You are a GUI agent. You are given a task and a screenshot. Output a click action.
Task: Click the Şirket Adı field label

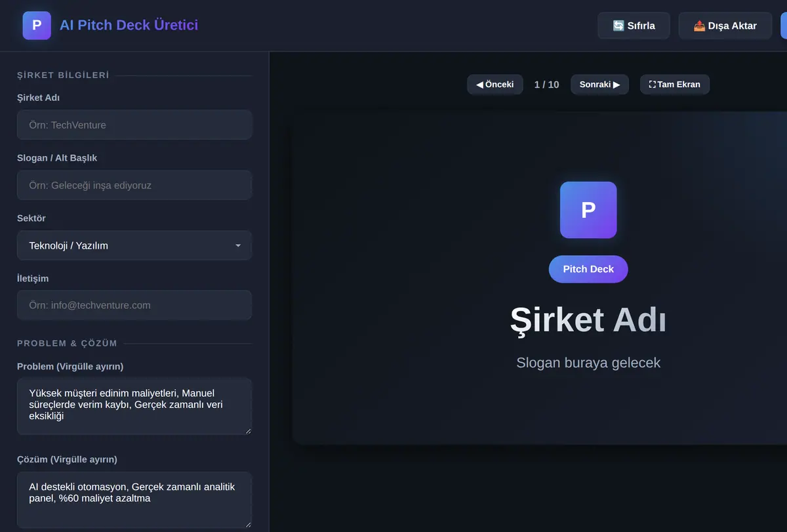click(39, 98)
